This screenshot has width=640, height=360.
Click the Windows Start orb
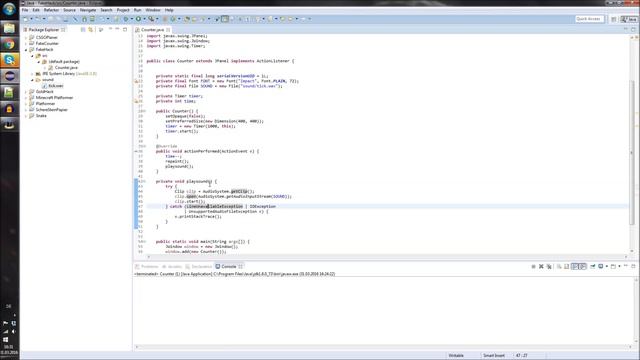click(9, 9)
